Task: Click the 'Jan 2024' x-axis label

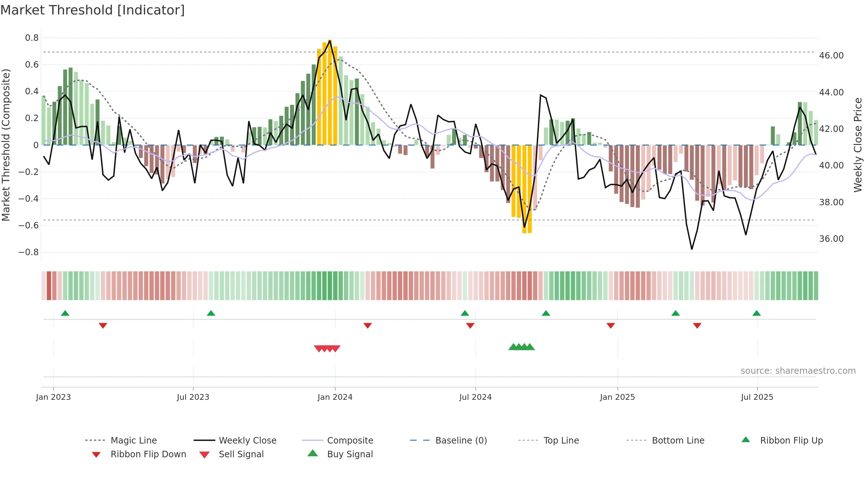Action: [335, 397]
